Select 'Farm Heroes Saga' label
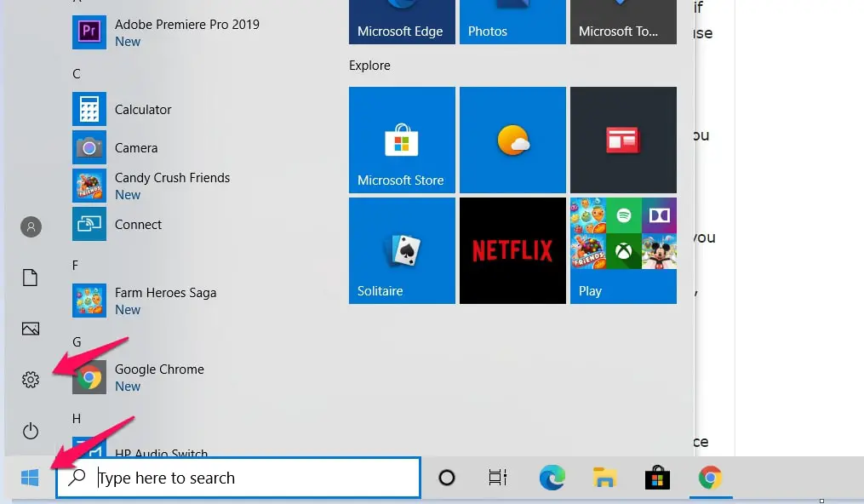The height and width of the screenshot is (504, 864). (165, 293)
